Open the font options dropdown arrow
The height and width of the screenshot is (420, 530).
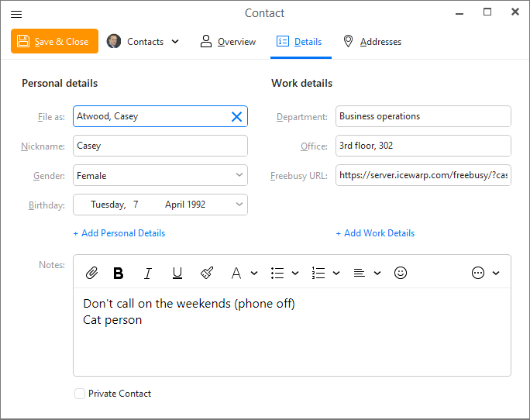254,273
